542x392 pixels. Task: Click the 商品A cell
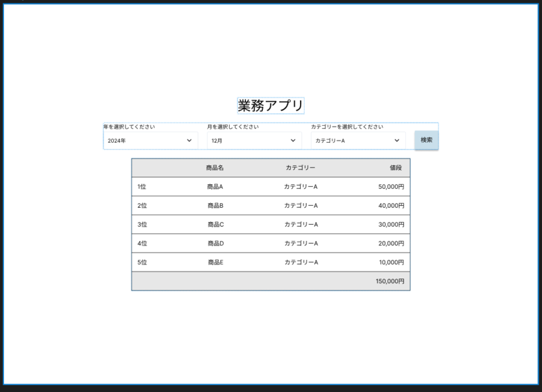point(215,187)
